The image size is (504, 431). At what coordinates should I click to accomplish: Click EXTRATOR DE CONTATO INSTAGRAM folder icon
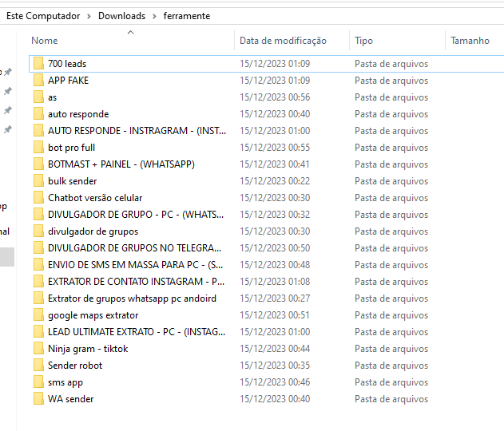38,281
